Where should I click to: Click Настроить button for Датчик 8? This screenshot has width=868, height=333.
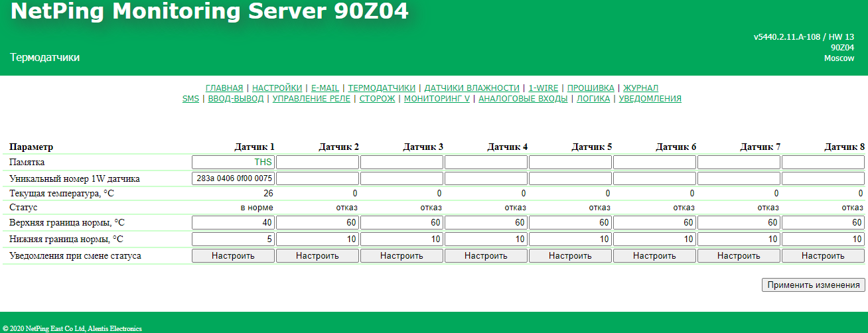[x=823, y=255]
